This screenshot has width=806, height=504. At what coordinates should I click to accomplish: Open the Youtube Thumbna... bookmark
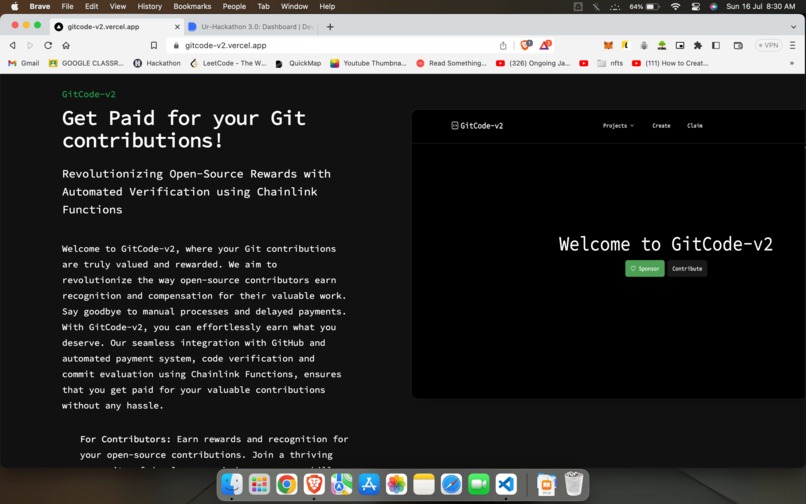(x=368, y=63)
